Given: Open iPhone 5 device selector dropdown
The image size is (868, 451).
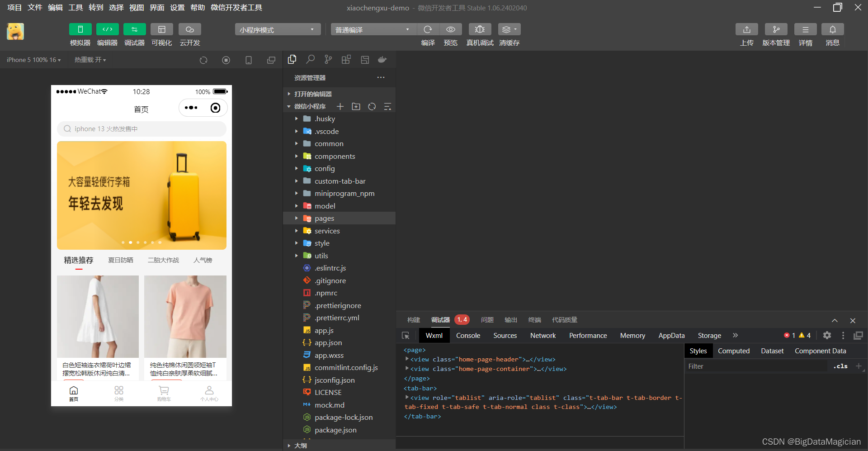Looking at the screenshot, I should coord(33,60).
